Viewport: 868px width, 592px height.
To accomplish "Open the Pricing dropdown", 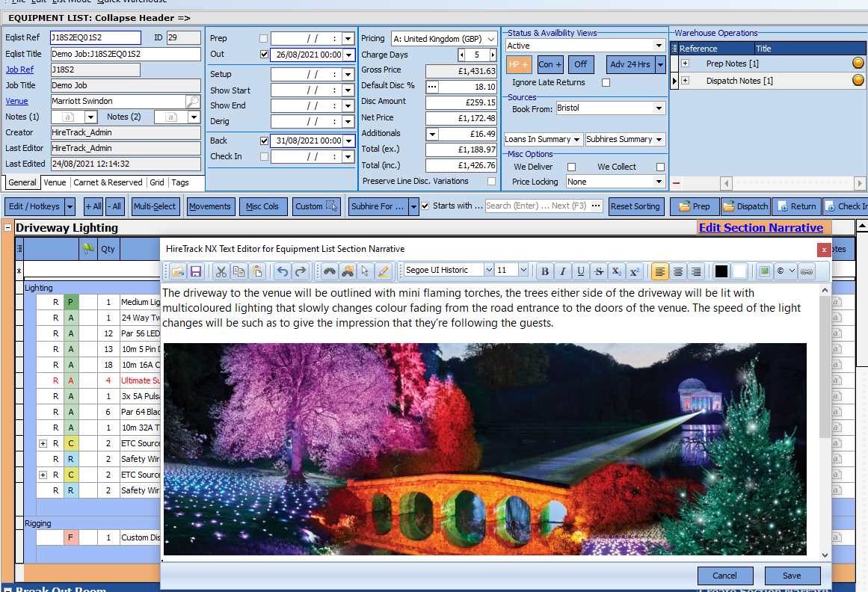I will 490,39.
